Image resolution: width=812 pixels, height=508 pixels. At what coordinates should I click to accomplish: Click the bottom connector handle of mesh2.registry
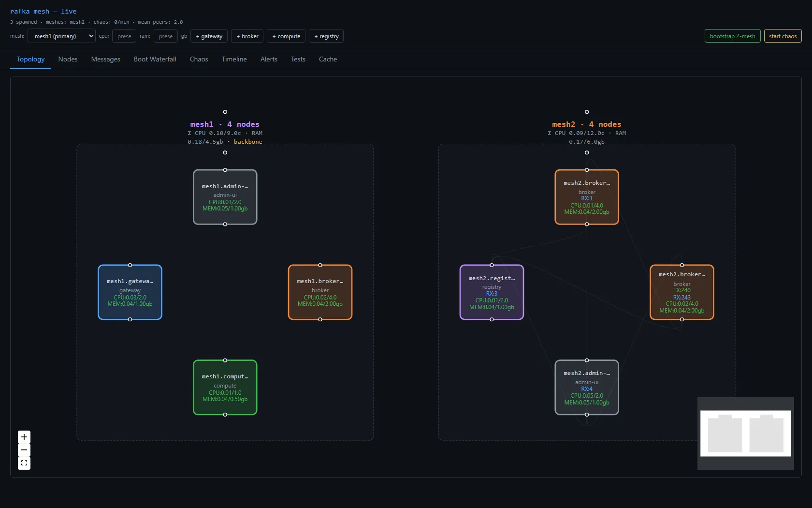point(492,319)
